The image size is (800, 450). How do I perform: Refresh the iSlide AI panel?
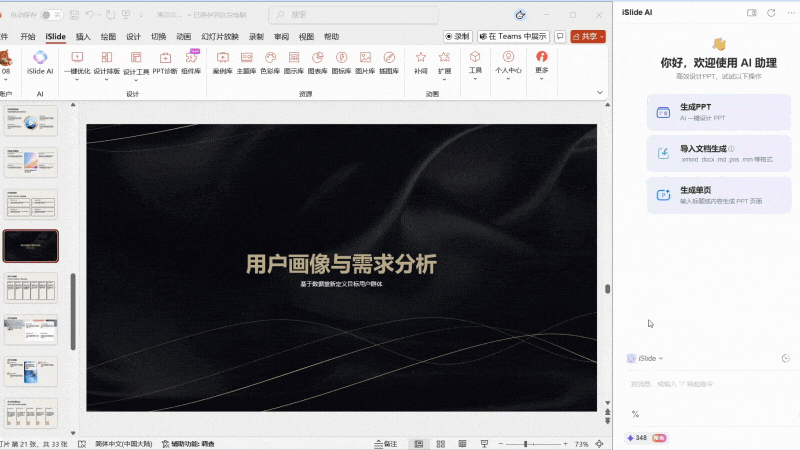[x=771, y=13]
